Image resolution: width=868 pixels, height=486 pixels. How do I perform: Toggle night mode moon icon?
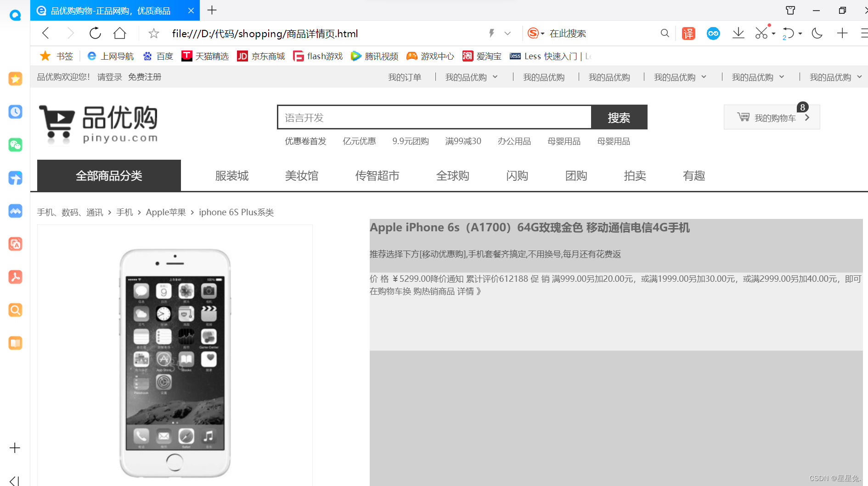(x=817, y=33)
